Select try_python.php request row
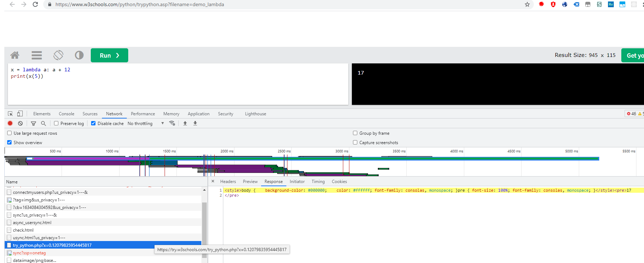 (103, 245)
